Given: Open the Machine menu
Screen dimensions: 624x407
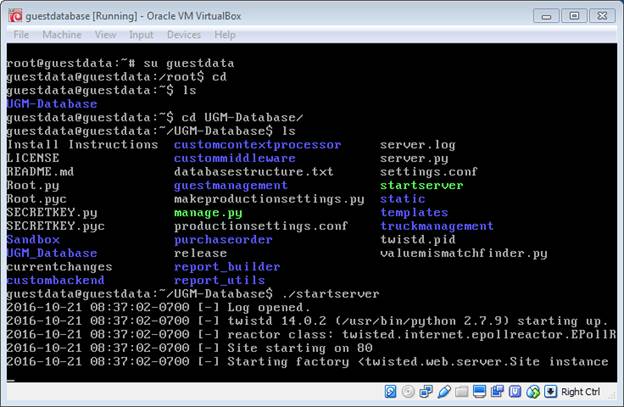Looking at the screenshot, I should pyautogui.click(x=62, y=35).
